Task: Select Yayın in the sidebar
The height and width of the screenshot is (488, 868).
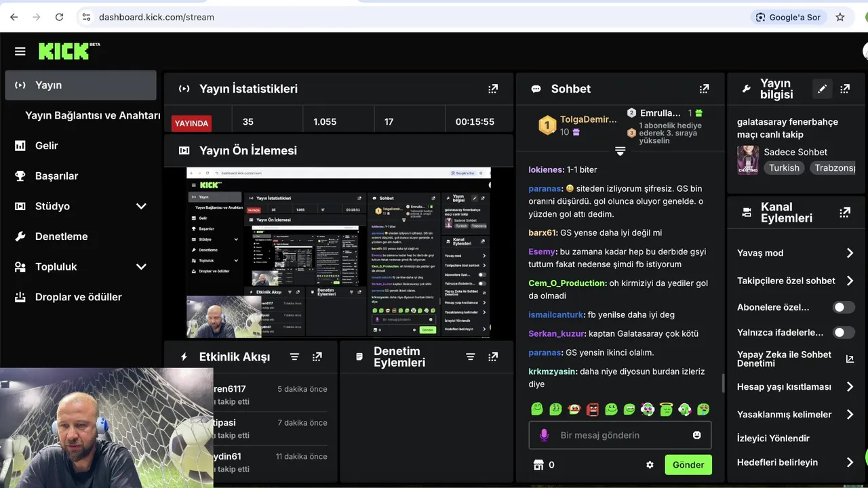Action: click(x=81, y=85)
